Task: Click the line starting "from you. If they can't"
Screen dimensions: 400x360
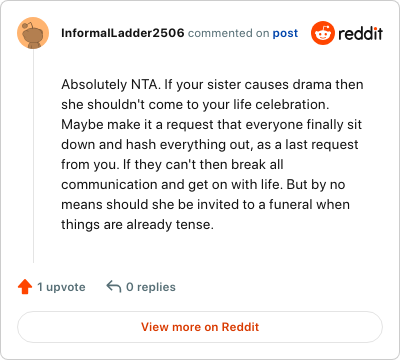Action: [x=172, y=165]
